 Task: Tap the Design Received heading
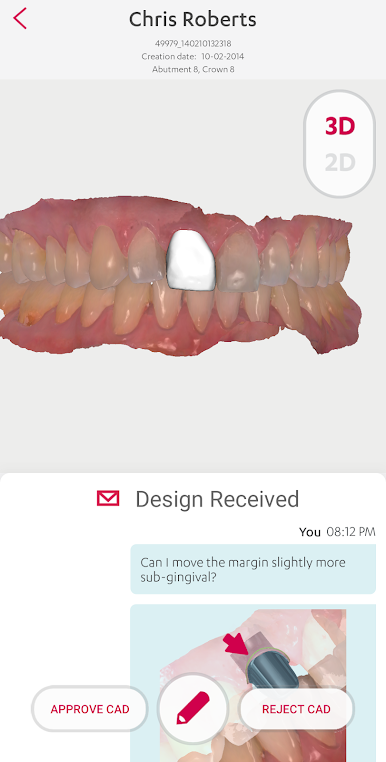click(x=217, y=499)
